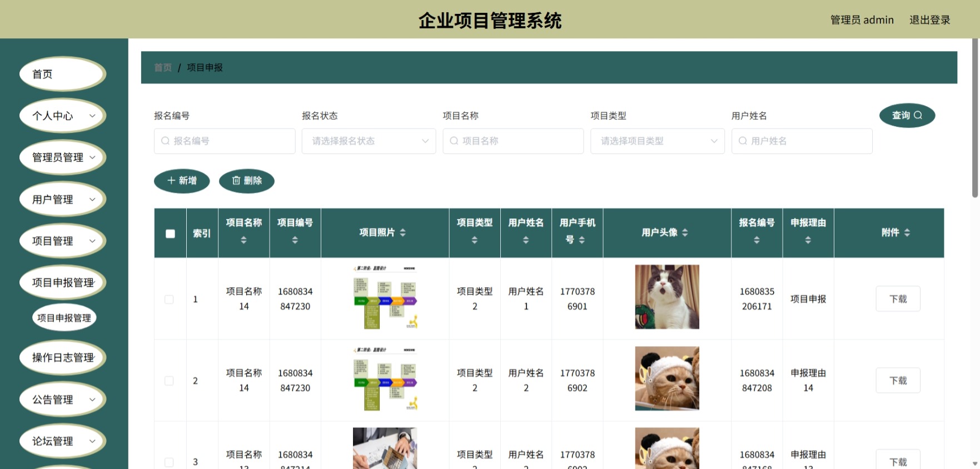
Task: Click cell 1680835 206171 in row 1
Action: point(757,299)
